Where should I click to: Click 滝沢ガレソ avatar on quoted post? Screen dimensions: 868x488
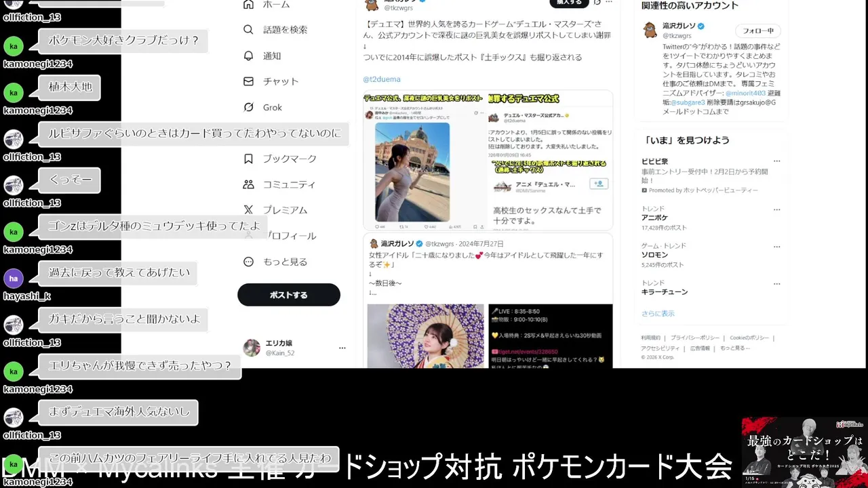(374, 243)
